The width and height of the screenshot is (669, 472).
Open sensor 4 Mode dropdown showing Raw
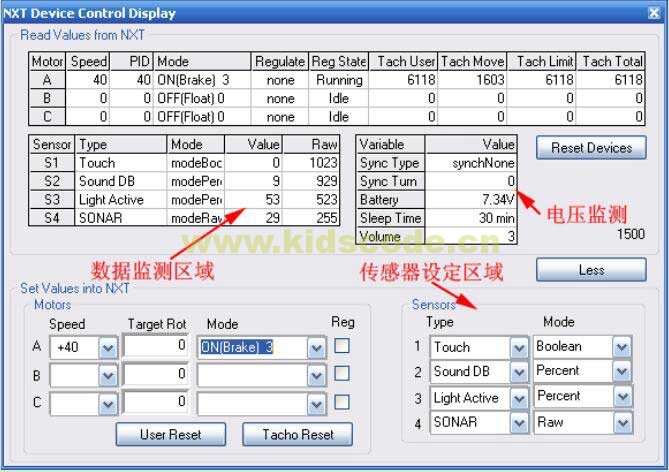click(622, 423)
